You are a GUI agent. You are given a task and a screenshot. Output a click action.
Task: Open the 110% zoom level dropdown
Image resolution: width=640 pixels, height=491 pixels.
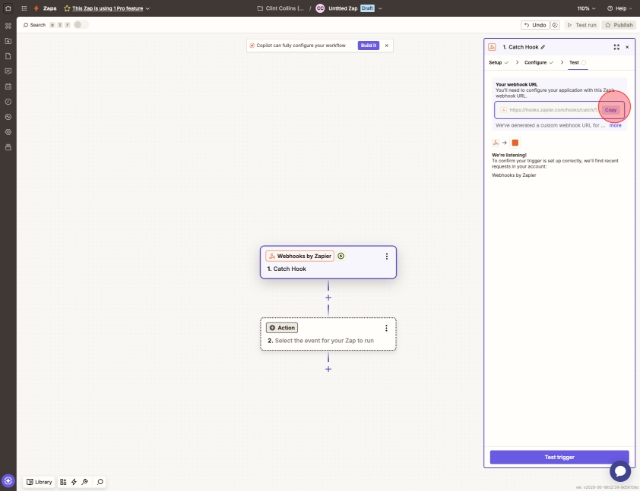pyautogui.click(x=586, y=8)
